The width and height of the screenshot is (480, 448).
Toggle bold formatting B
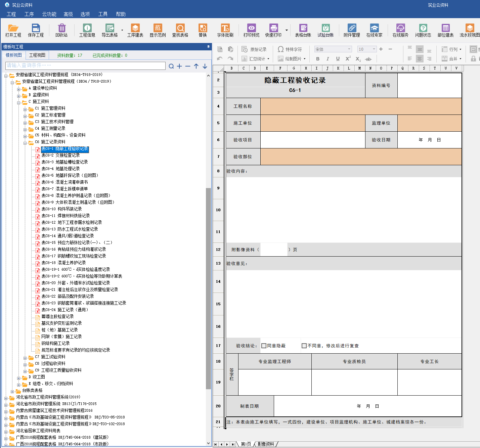point(318,59)
